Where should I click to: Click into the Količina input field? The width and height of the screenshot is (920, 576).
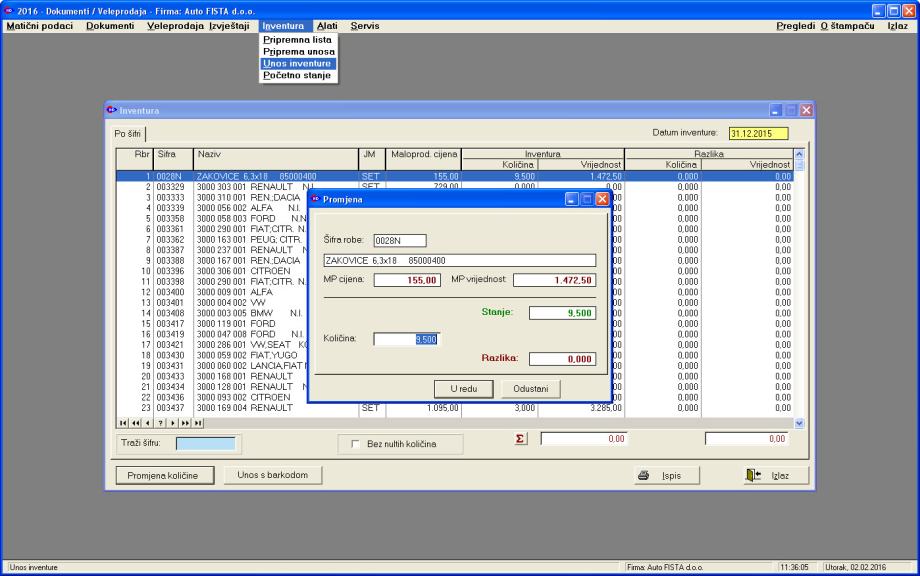[406, 339]
